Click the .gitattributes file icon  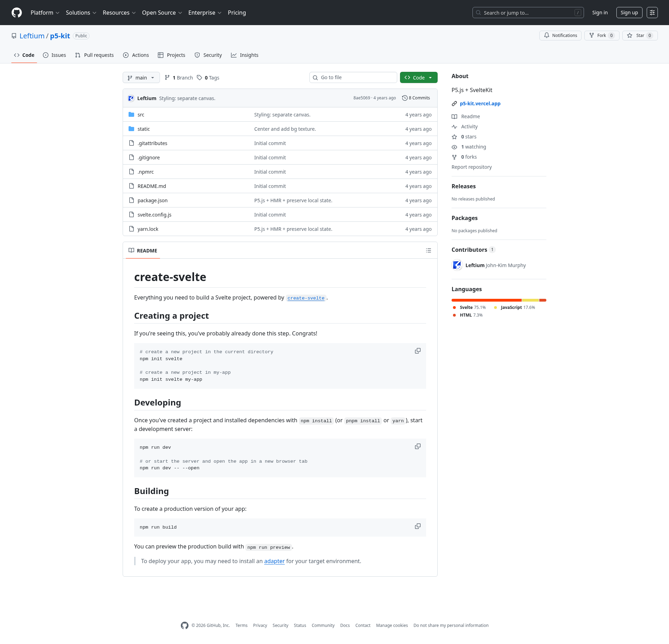click(x=131, y=143)
